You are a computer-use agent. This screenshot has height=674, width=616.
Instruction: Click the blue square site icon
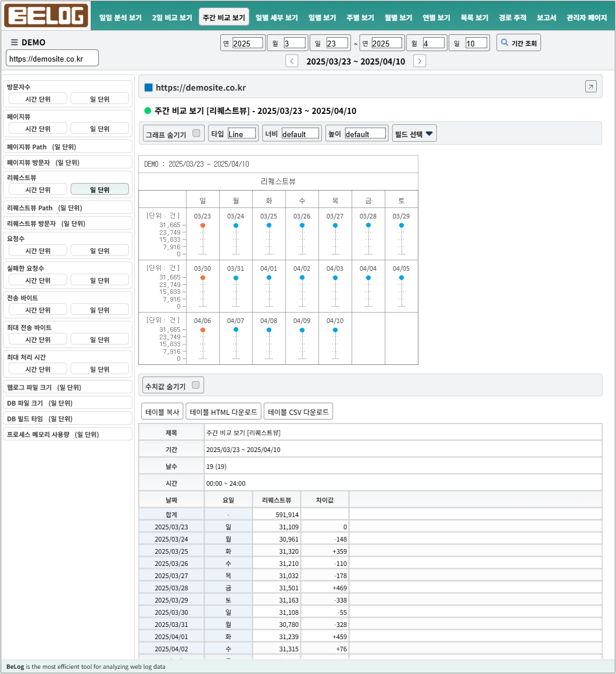click(149, 88)
